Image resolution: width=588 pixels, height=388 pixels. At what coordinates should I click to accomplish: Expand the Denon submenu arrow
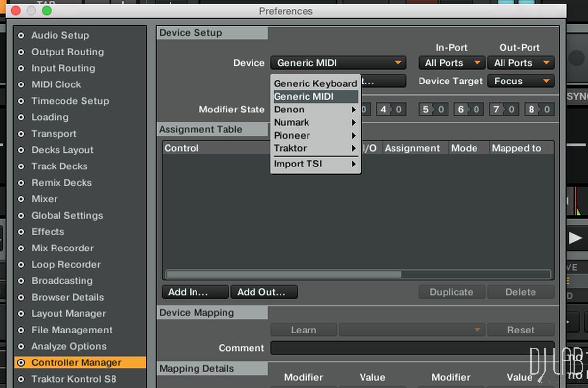[x=353, y=110]
